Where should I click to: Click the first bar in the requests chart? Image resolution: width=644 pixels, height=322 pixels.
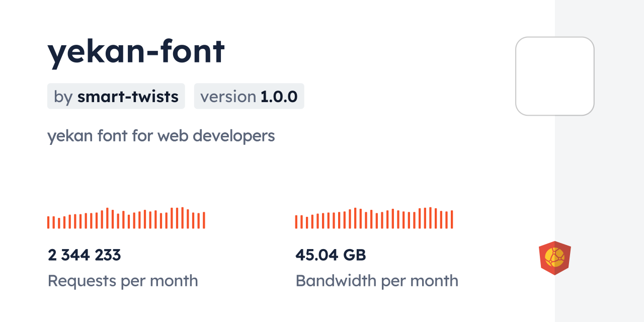pos(48,222)
